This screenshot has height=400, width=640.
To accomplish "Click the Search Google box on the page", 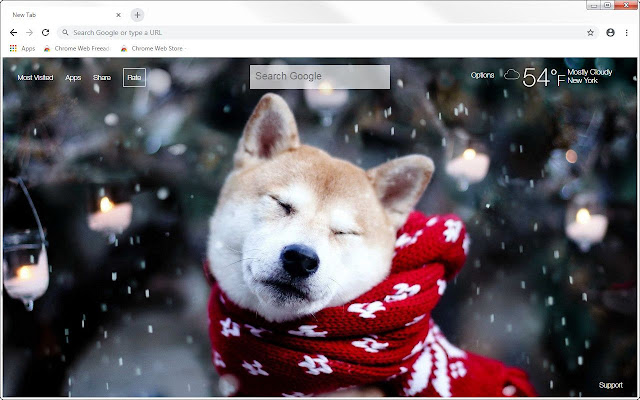I will pyautogui.click(x=320, y=77).
